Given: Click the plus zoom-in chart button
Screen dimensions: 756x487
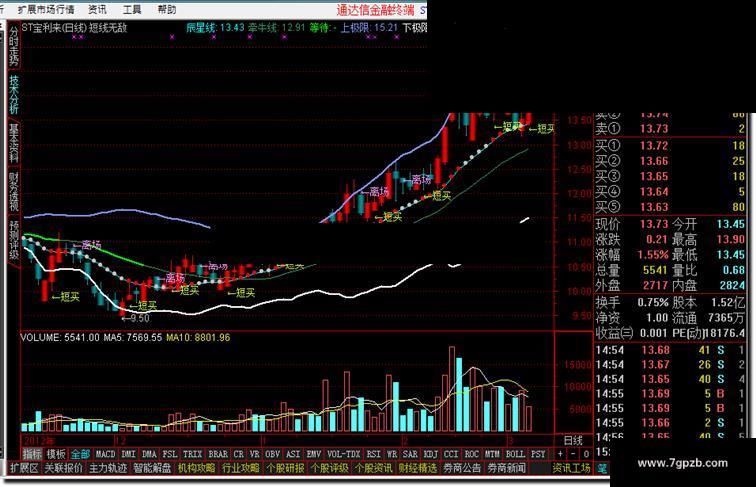Looking at the screenshot, I should pyautogui.click(x=560, y=454).
